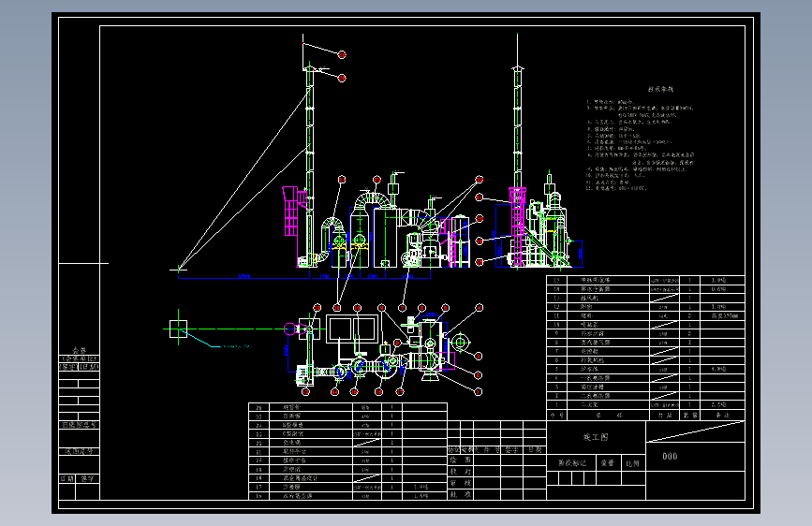Click the '数量' column header in parts list
The width and height of the screenshot is (812, 526).
[x=690, y=416]
